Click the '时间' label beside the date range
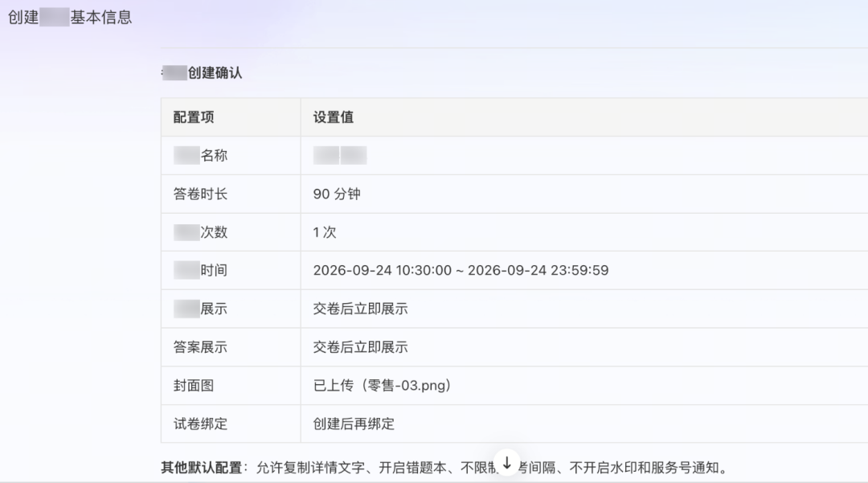Screen dimensions: 868x483 [x=214, y=271]
